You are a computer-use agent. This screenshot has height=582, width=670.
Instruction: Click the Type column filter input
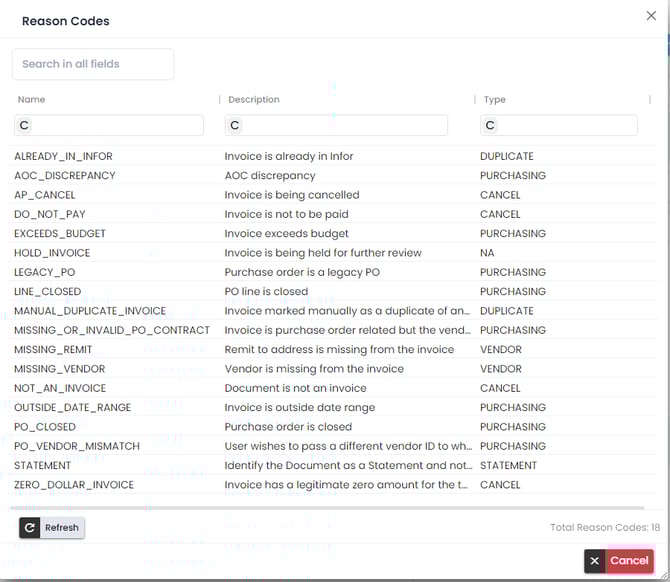[568, 125]
